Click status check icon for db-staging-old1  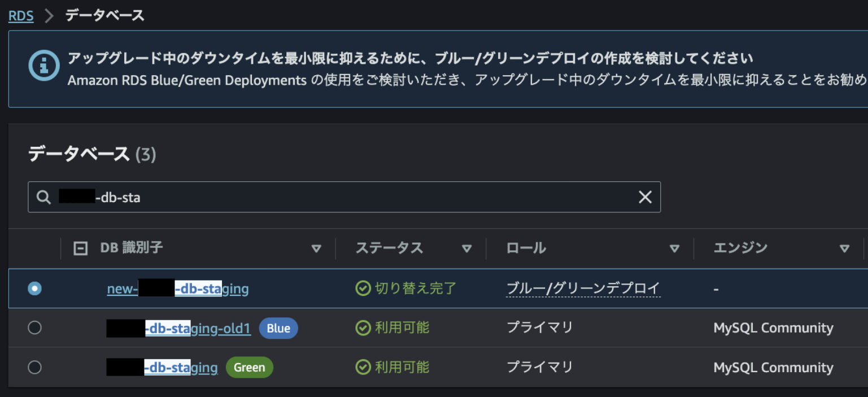click(x=363, y=328)
